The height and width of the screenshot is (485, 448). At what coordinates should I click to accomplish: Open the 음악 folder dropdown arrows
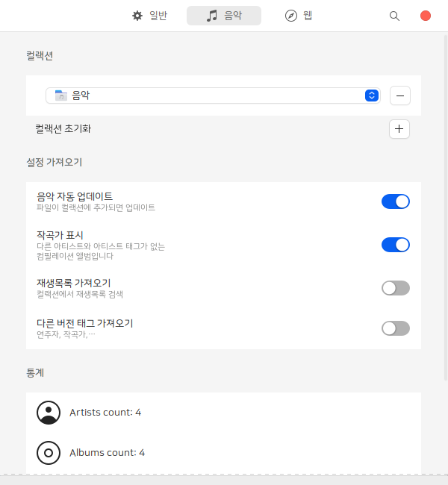click(371, 96)
